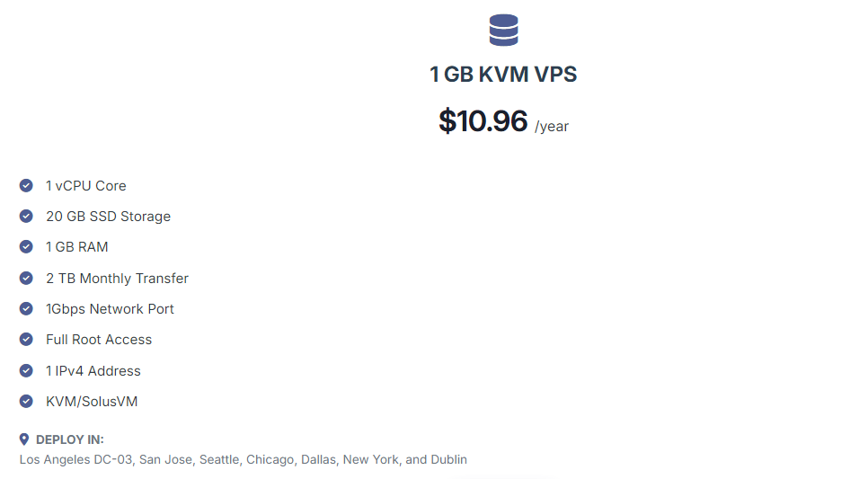The height and width of the screenshot is (479, 868).
Task: Click the checkmark icon beside 1 vCPU Core
Action: pyautogui.click(x=26, y=185)
